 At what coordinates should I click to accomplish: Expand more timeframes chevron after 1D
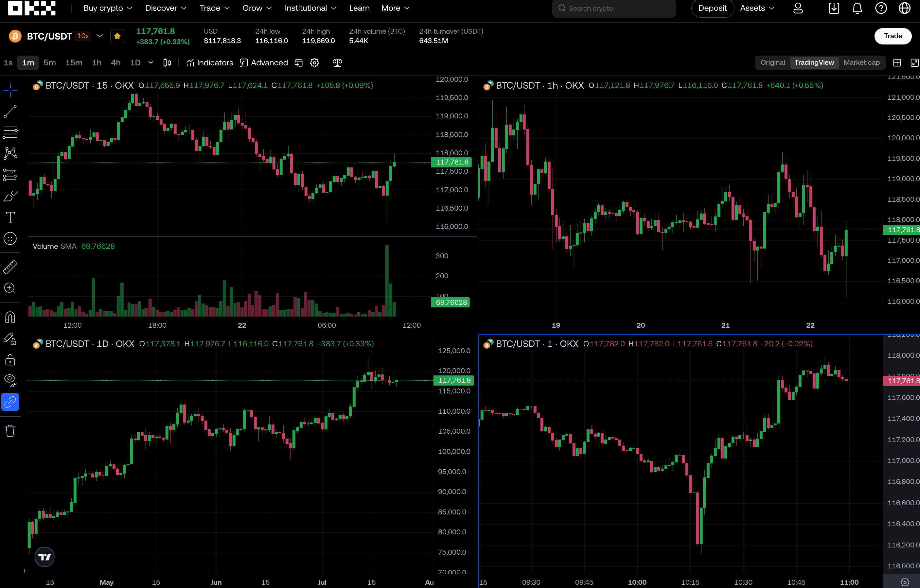(150, 62)
